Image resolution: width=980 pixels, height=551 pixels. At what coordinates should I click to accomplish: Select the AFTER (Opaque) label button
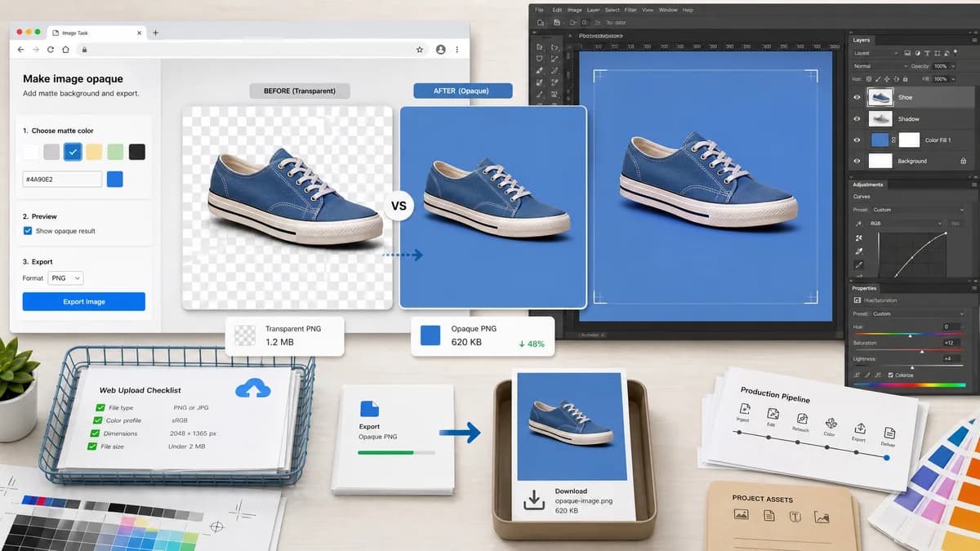coord(462,91)
